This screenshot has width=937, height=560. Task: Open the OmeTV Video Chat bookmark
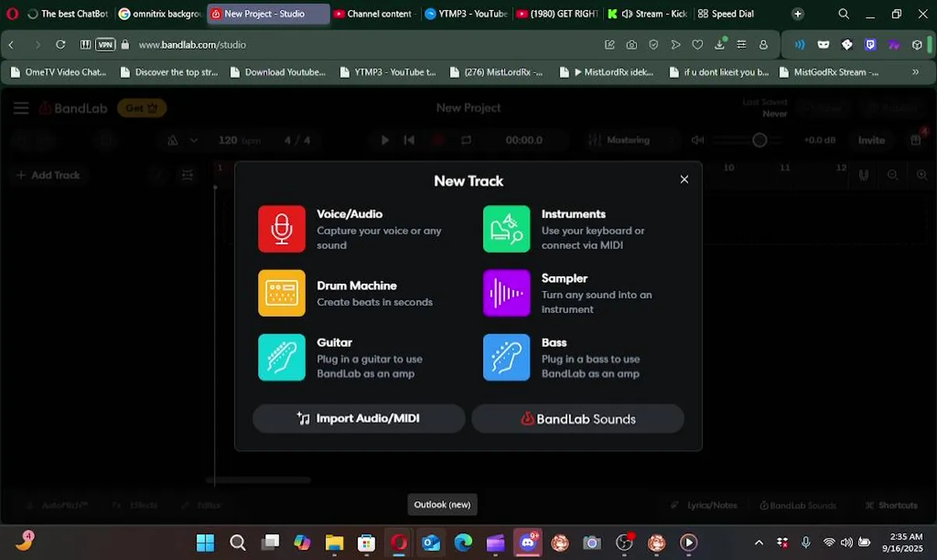[58, 72]
